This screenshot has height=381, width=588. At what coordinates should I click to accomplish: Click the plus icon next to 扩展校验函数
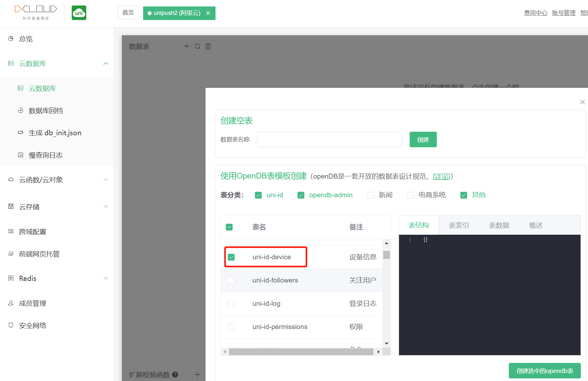197,375
